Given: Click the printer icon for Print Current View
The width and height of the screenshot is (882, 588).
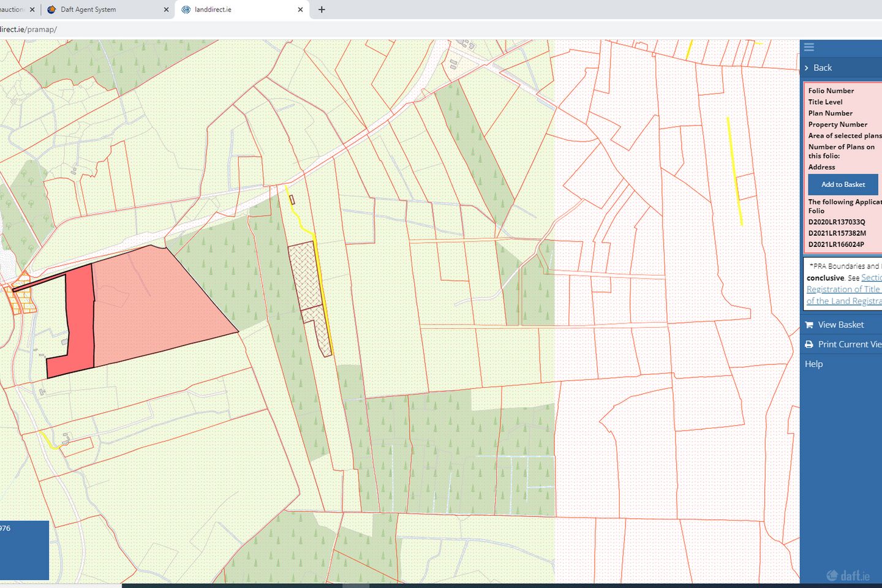Looking at the screenshot, I should point(809,344).
